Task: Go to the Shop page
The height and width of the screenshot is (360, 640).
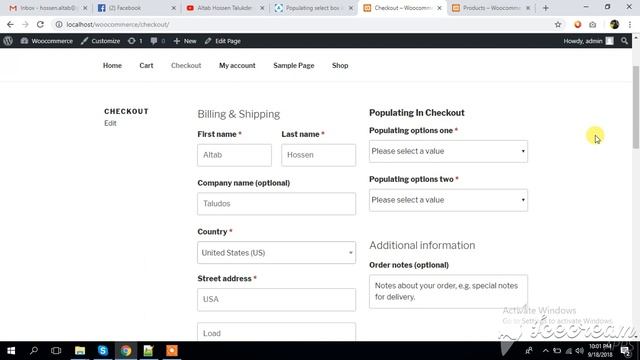Action: click(x=340, y=65)
